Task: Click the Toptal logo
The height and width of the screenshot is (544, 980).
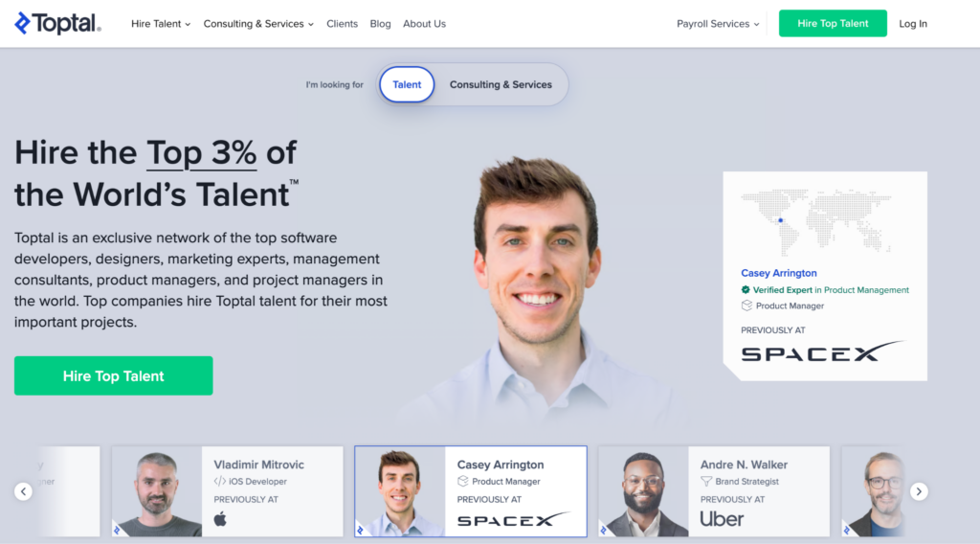Action: 57,23
